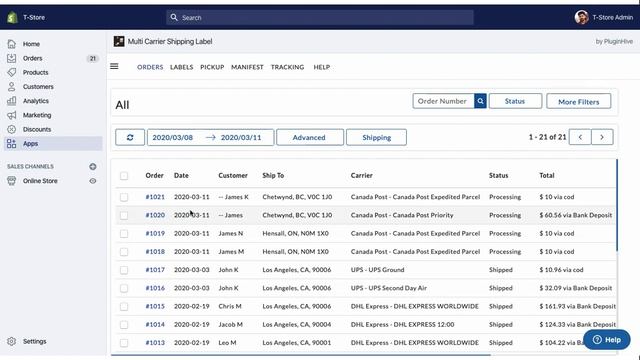640x360 pixels.
Task: Select checkbox for order #1021
Action: [124, 197]
